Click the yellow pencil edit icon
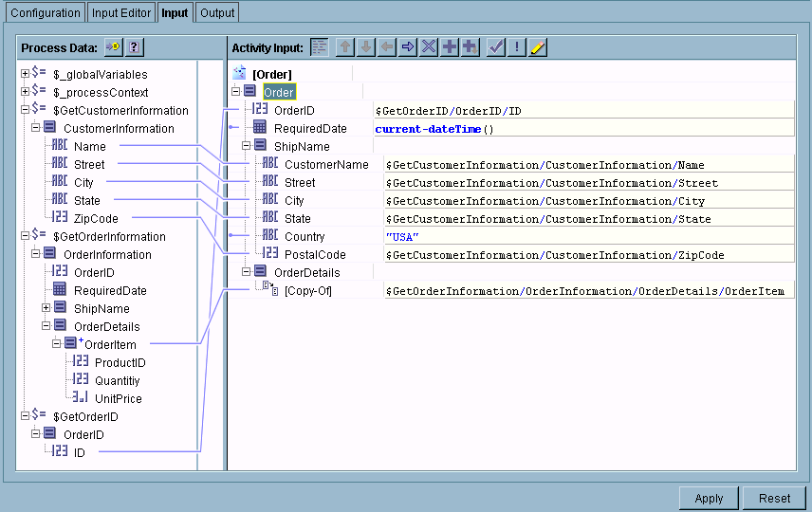Screen dimensions: 812x512 (538, 47)
